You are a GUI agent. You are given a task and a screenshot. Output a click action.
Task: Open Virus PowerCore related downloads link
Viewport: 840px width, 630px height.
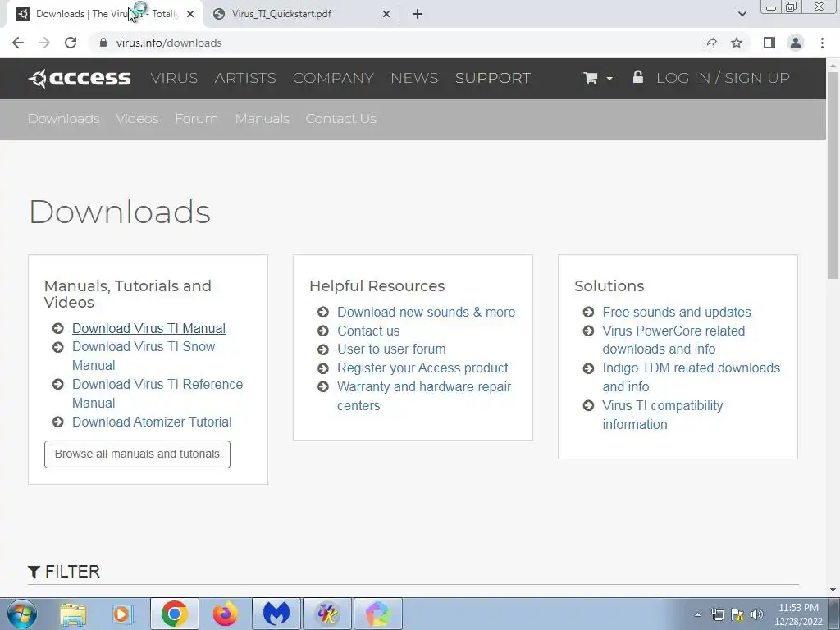[673, 340]
